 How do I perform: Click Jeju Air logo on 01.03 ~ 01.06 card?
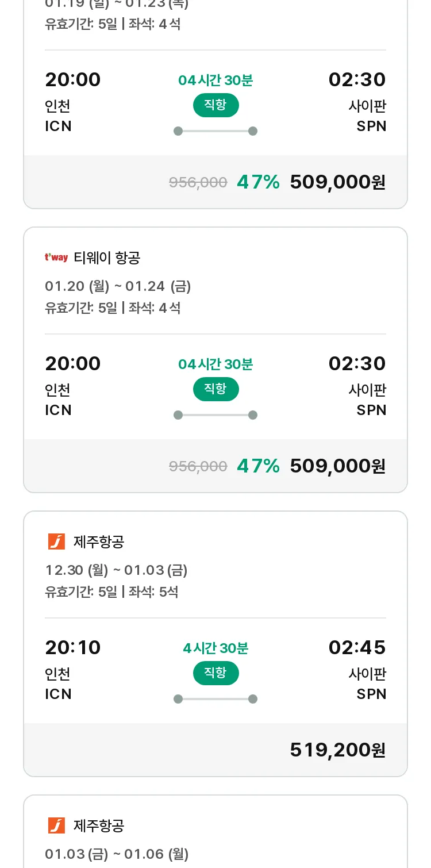56,825
